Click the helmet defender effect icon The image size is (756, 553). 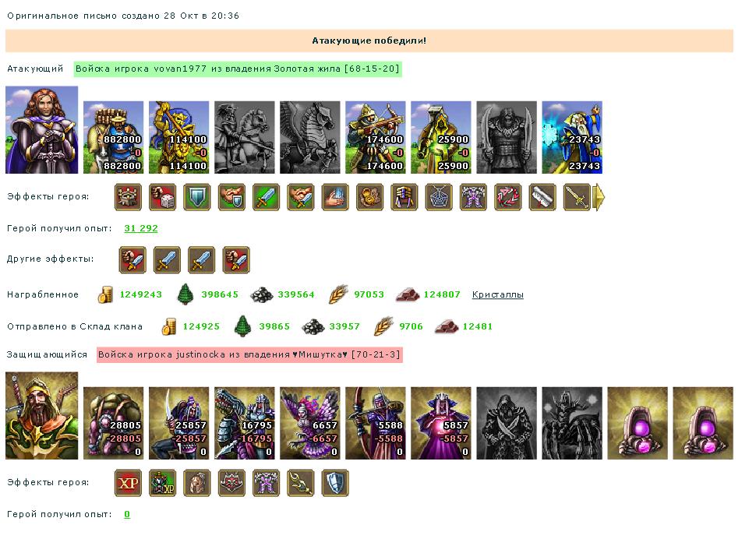(197, 483)
